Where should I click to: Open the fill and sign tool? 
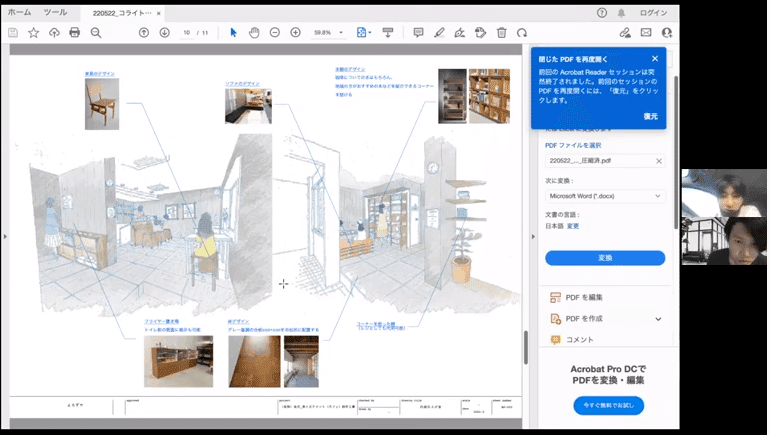point(460,33)
